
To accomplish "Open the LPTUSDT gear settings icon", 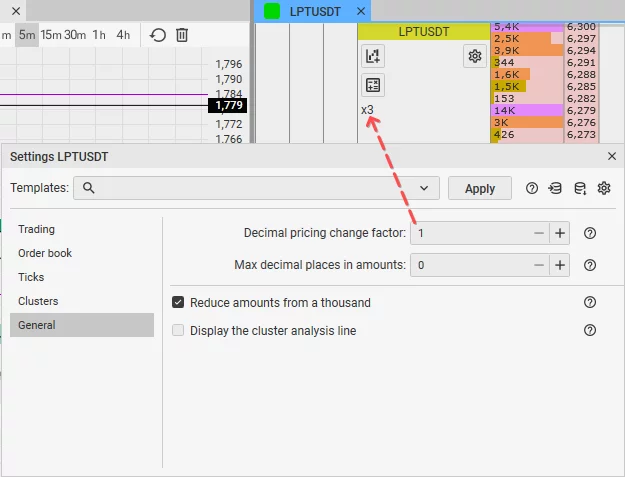I will pyautogui.click(x=475, y=56).
